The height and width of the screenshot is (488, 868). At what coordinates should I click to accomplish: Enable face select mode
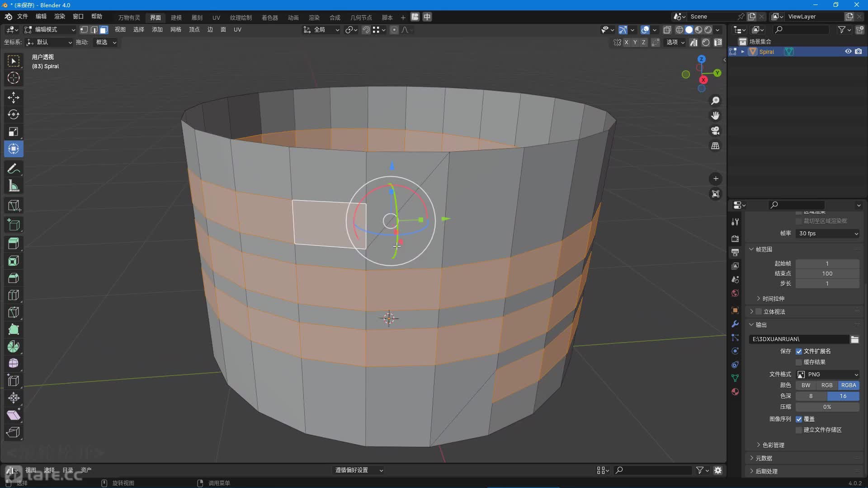coord(104,30)
